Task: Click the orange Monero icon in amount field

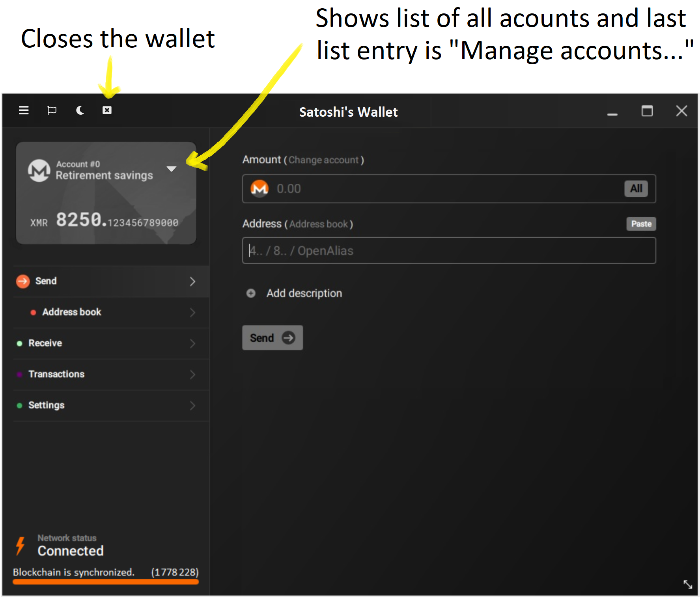Action: click(x=259, y=189)
